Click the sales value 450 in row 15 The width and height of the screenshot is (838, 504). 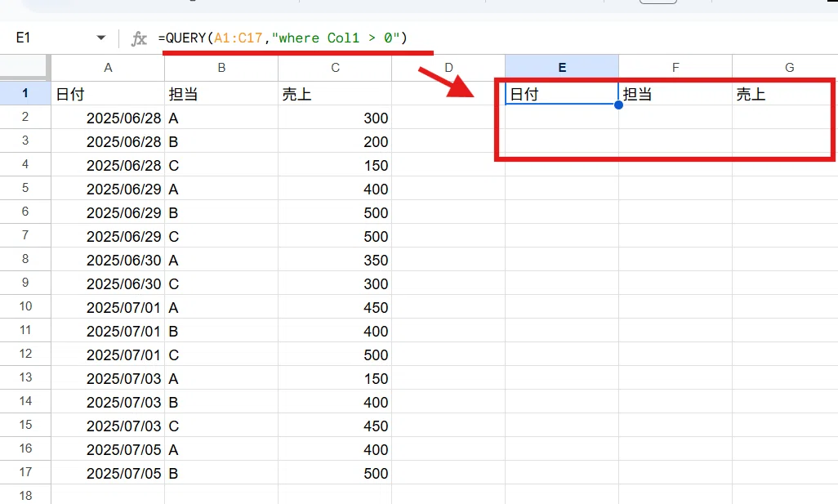(335, 426)
